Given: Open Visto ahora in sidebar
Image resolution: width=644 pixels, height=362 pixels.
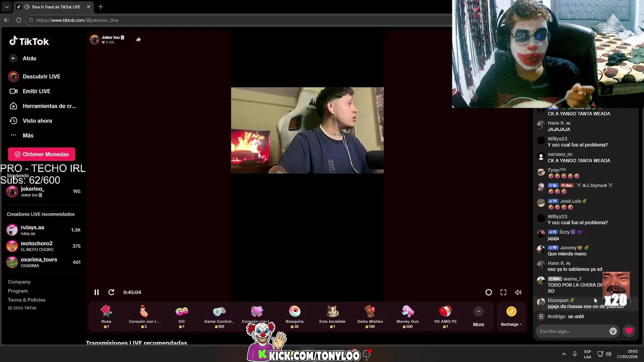Looking at the screenshot, I should [x=37, y=121].
